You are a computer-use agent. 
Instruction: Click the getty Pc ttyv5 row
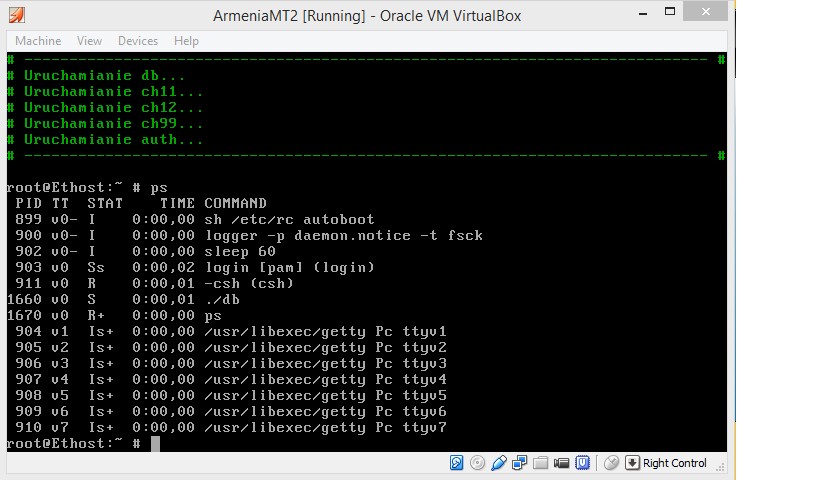coord(230,395)
